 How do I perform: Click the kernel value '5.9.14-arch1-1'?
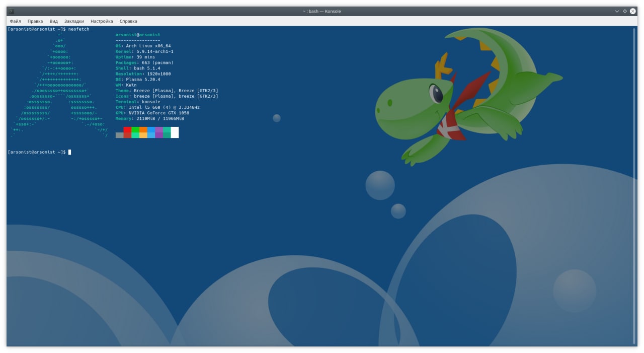pos(155,51)
